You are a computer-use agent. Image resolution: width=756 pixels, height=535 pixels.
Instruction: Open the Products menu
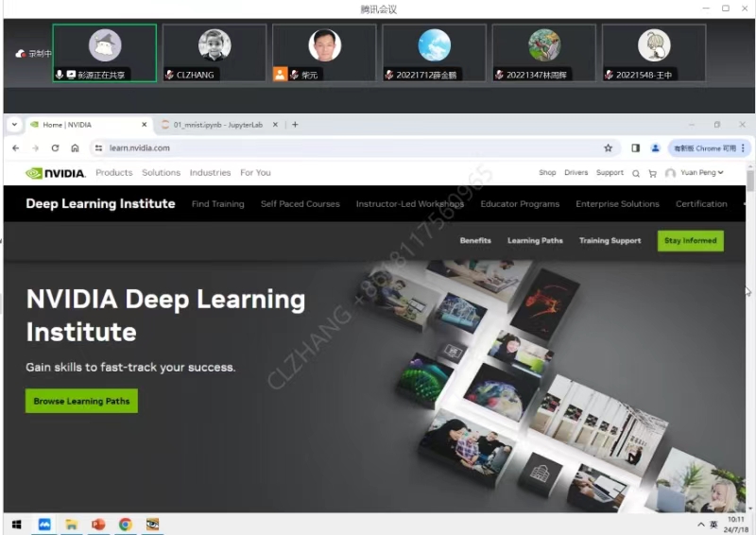(x=113, y=173)
